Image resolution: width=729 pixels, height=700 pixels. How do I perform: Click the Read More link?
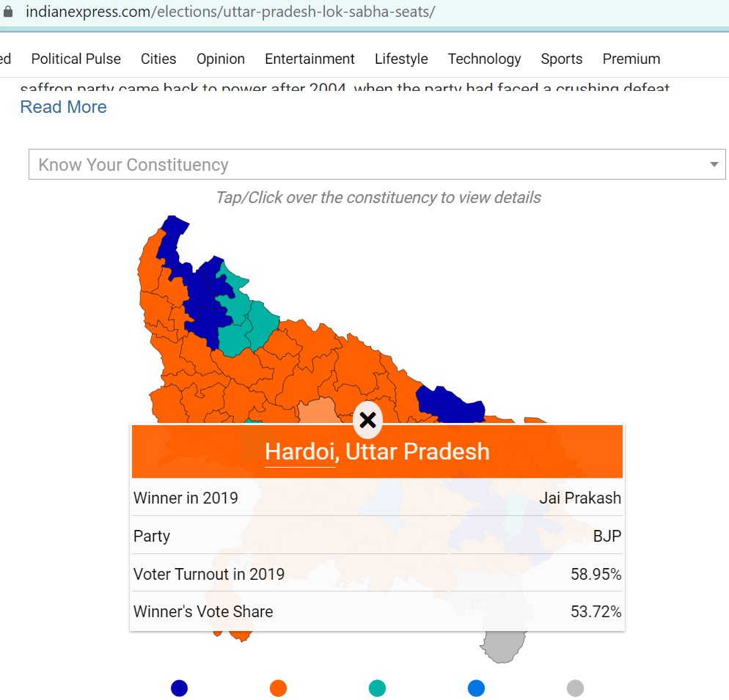pyautogui.click(x=63, y=107)
